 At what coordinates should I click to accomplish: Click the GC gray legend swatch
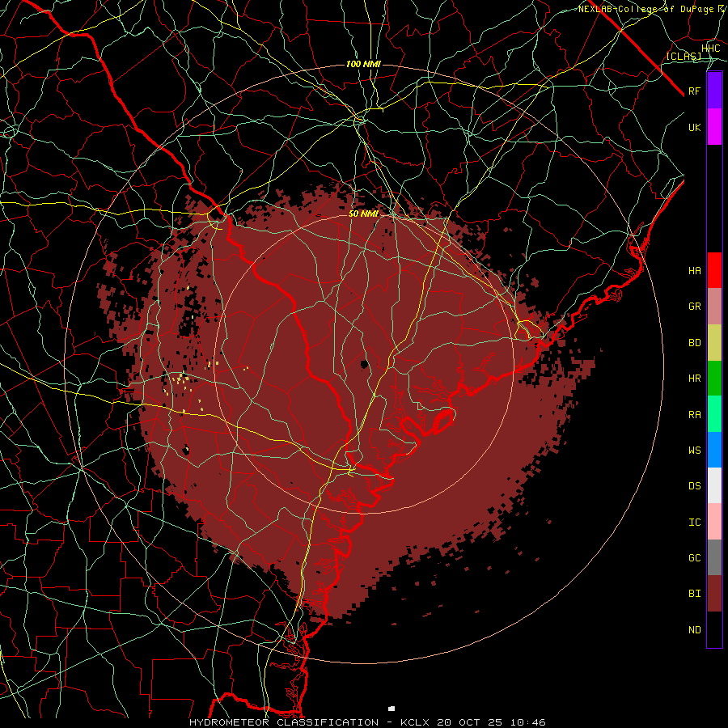pyautogui.click(x=714, y=557)
